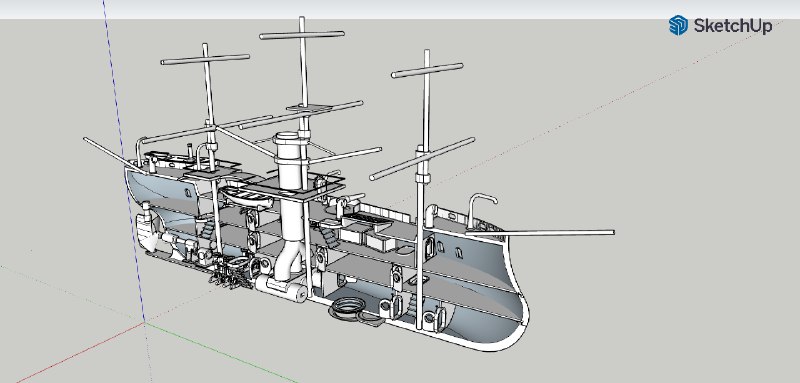Select the top yard on the right mast

(x=427, y=70)
